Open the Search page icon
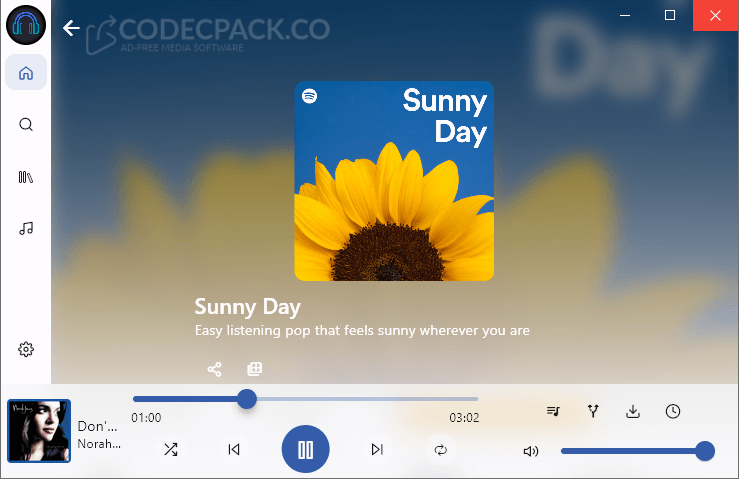This screenshot has width=739, height=479. pos(26,125)
